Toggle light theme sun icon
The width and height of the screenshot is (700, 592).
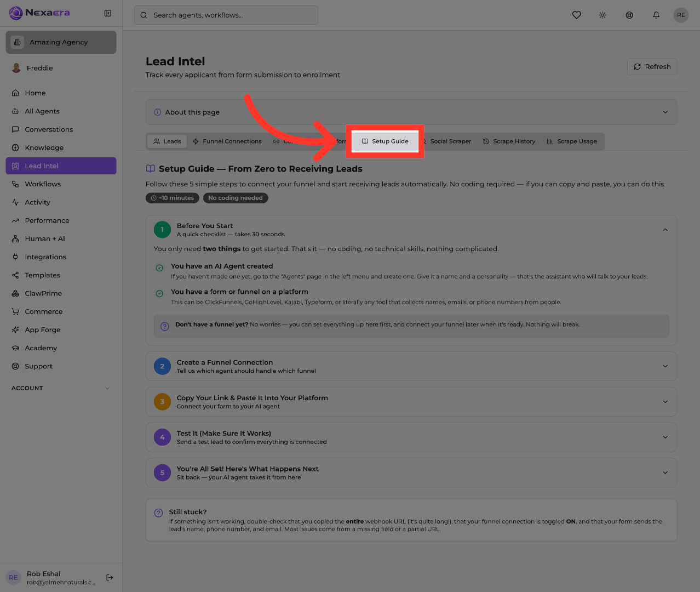pos(603,15)
